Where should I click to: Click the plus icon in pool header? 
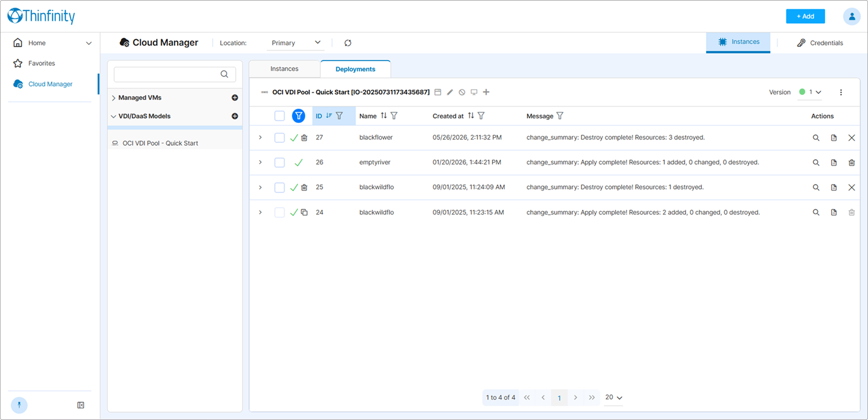coord(486,92)
